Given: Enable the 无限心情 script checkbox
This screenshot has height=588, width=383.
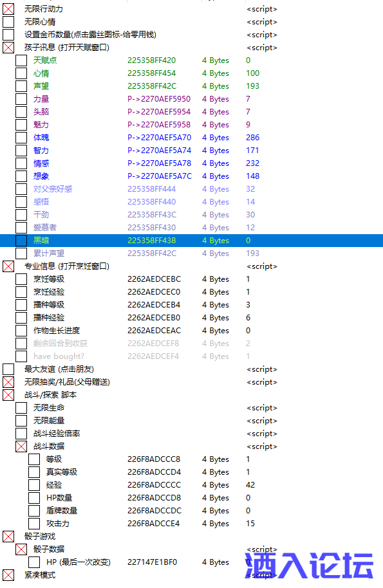Looking at the screenshot, I should coord(8,22).
